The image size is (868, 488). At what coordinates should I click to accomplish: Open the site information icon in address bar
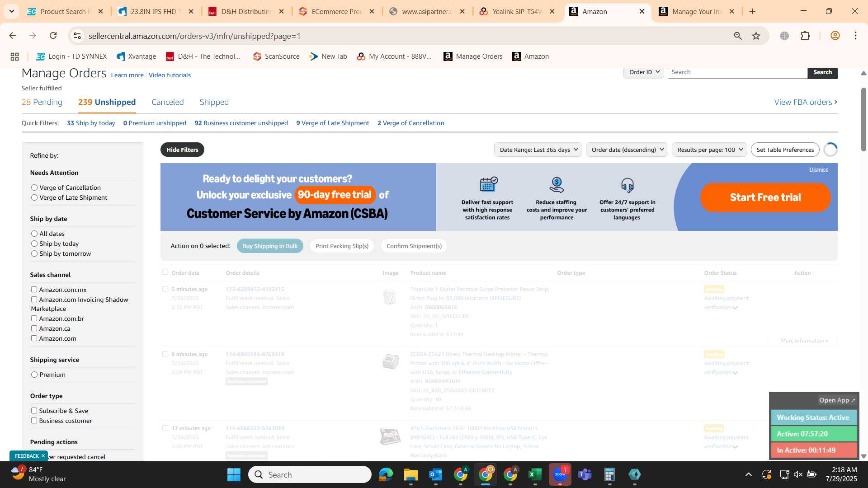click(77, 36)
